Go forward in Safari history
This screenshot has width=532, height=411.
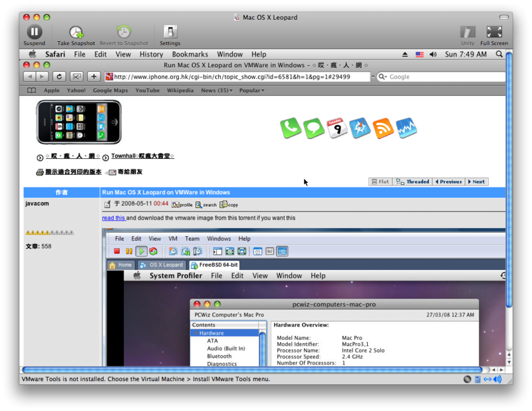[x=42, y=76]
